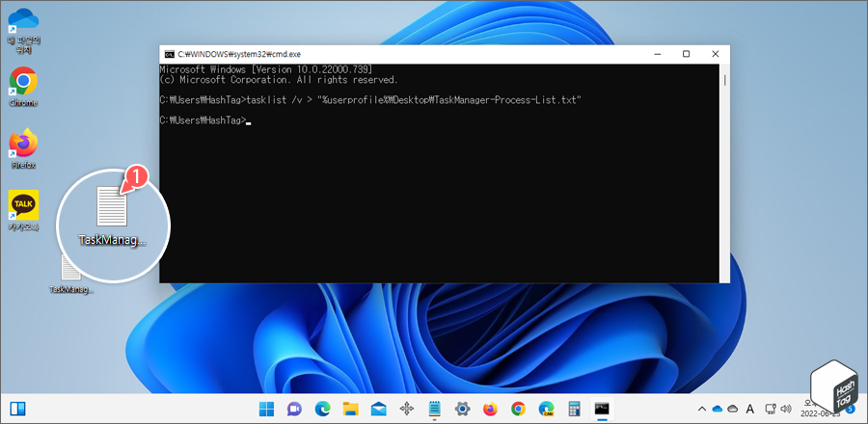The height and width of the screenshot is (424, 868).
Task: Select the TaskManag... text file label on desktop
Action: pos(71,290)
